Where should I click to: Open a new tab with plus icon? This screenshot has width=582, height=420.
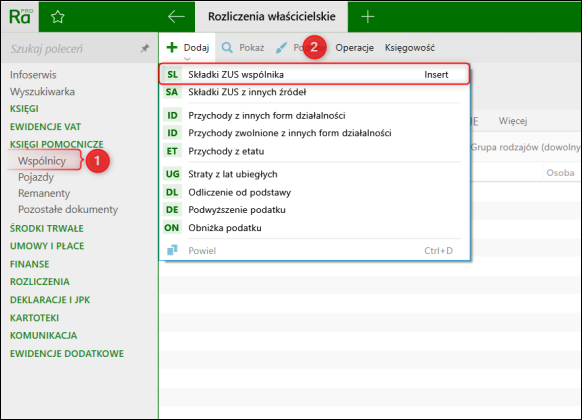coord(367,17)
